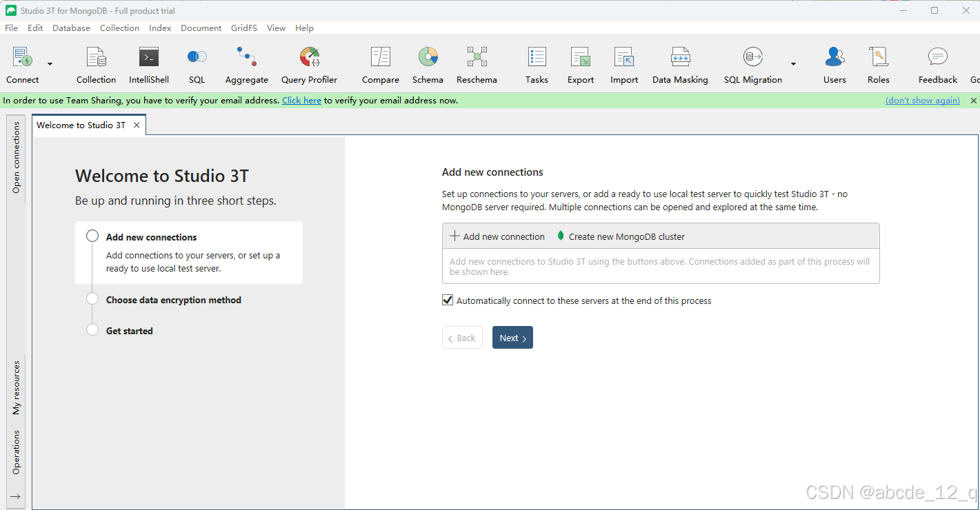Open the Database menu
The image size is (980, 510).
[x=72, y=28]
